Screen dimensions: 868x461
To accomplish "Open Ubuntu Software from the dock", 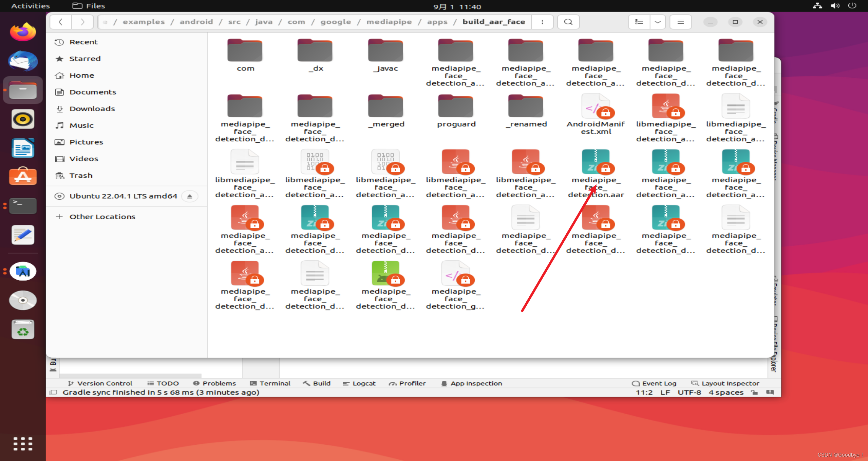I will pos(23,177).
